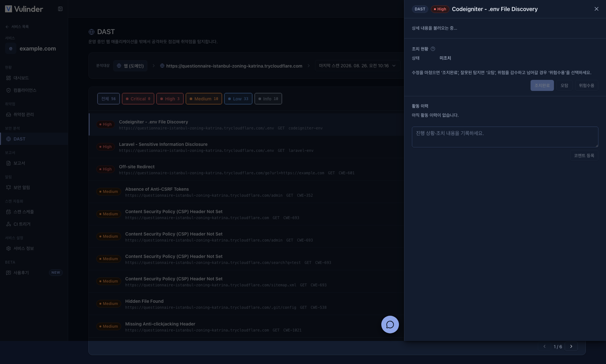
Task: Open 대시보드 in the sidebar
Action: (x=34, y=78)
